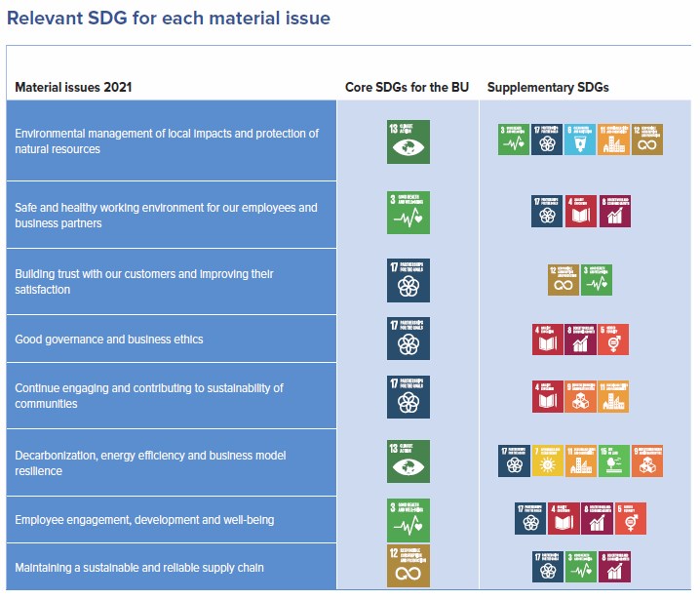
Task: Select SDG 11 icon in Environmental management row
Action: pyautogui.click(x=614, y=140)
